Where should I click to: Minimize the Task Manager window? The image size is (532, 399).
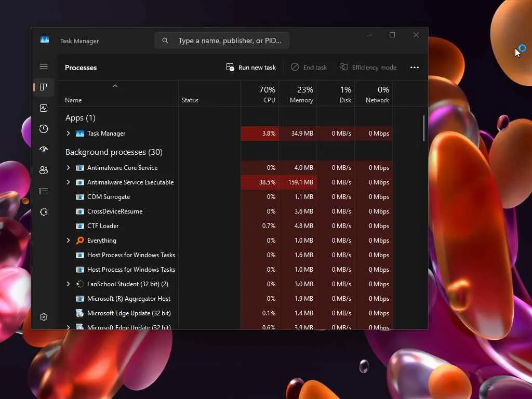(369, 35)
